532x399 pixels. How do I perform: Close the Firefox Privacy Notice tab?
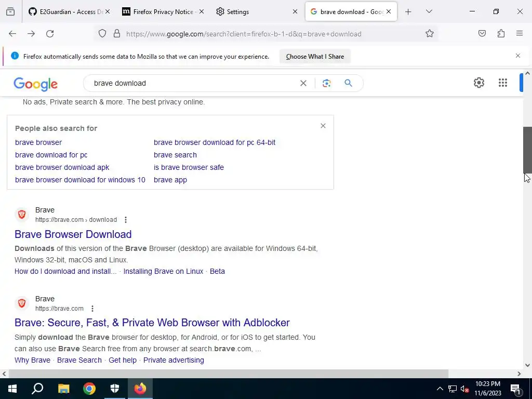tap(202, 11)
